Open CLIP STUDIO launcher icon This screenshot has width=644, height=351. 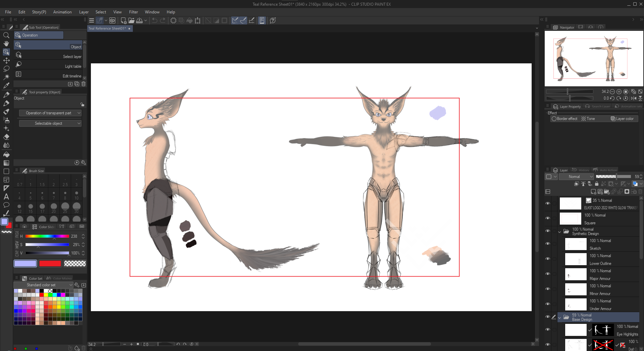tap(112, 20)
